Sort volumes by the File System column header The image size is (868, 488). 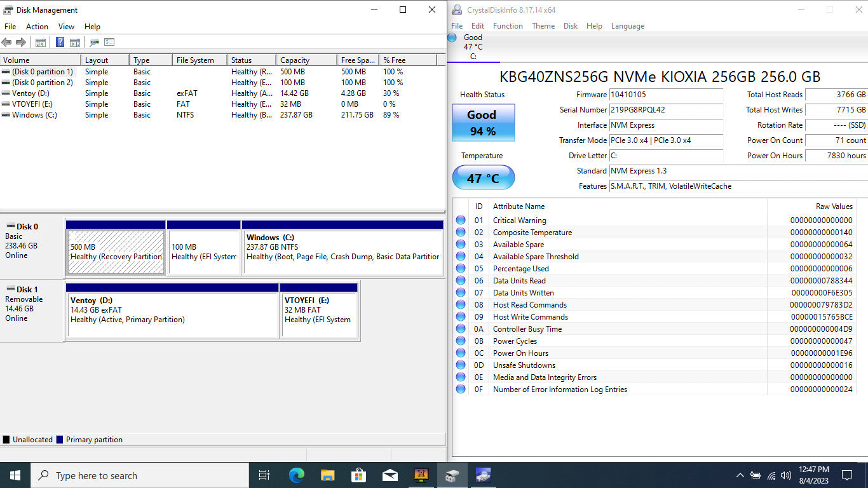coord(200,60)
